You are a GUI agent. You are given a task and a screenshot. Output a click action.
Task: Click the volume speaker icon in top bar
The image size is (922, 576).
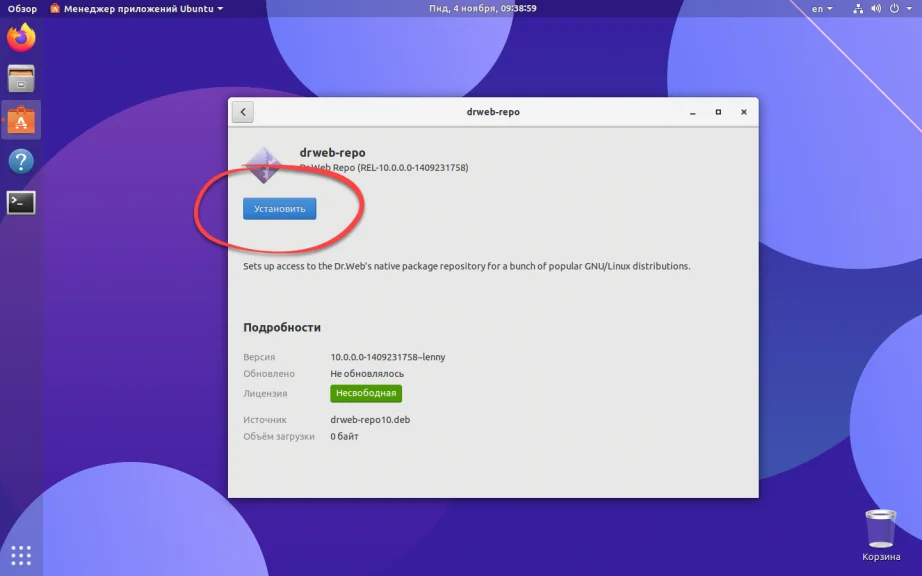tap(876, 8)
